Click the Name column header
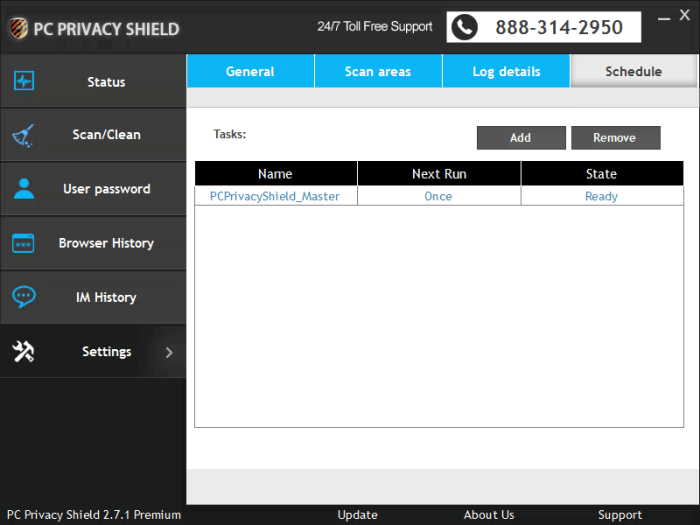 pyautogui.click(x=275, y=174)
